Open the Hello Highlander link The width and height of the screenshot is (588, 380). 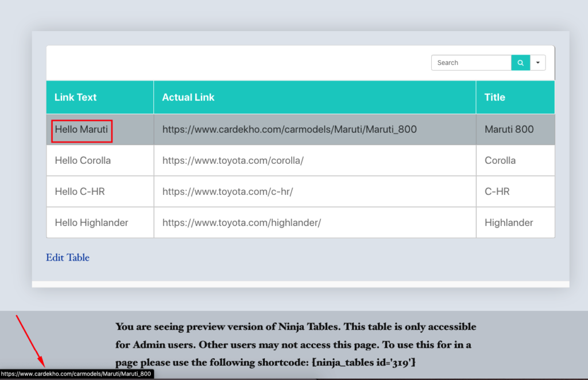tap(91, 222)
